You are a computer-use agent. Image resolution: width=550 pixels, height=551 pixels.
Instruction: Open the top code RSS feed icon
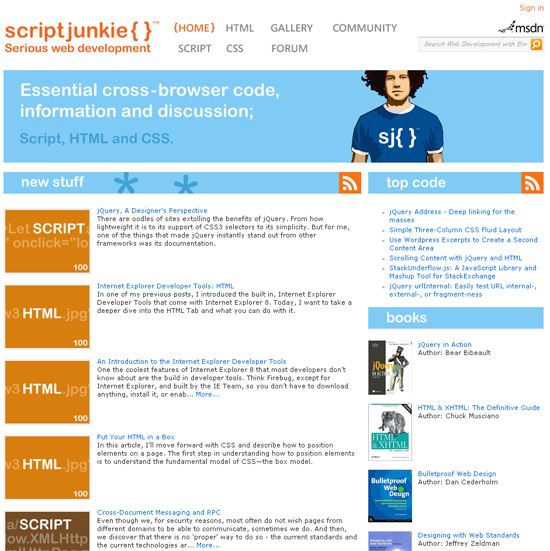click(532, 183)
